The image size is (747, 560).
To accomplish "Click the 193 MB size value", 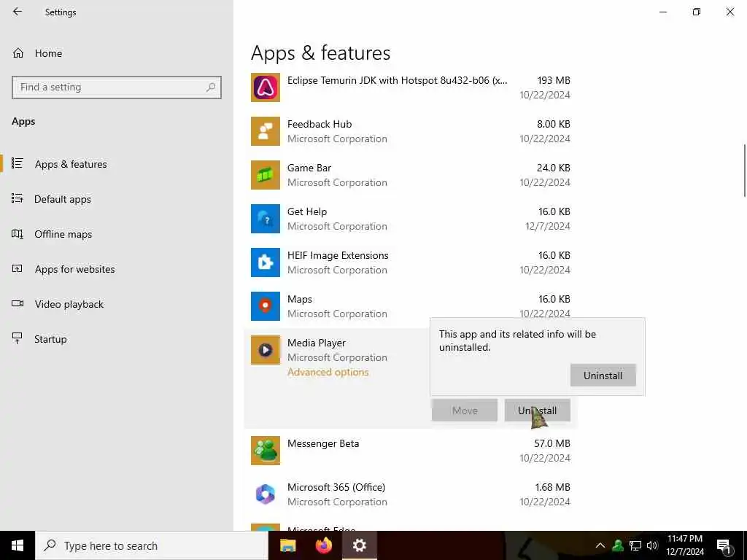I will tap(554, 80).
